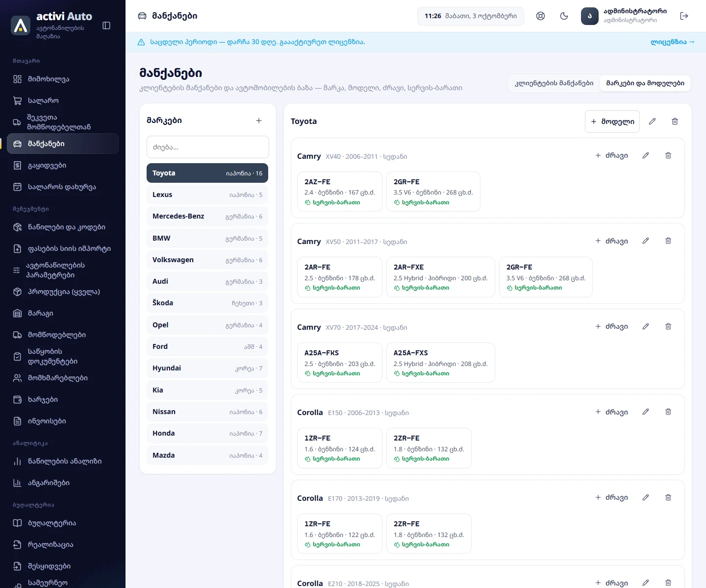Switch to კლიენტების მანქანები tab
Image resolution: width=706 pixels, height=588 pixels.
pos(554,83)
